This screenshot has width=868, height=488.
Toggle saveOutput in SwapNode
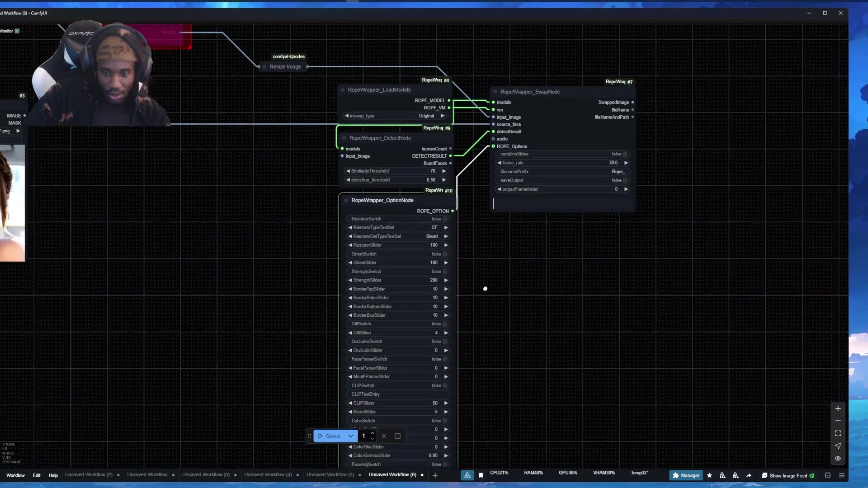[625, 180]
